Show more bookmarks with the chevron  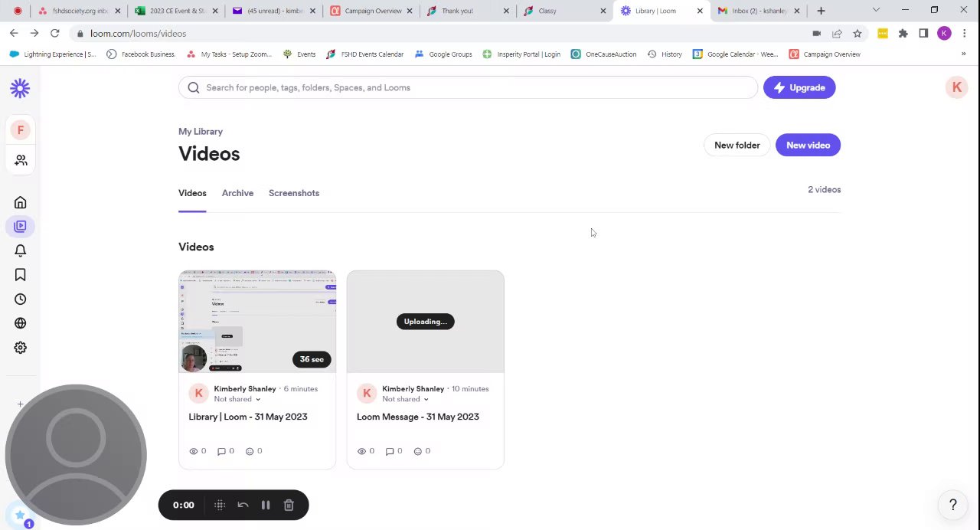tap(963, 54)
